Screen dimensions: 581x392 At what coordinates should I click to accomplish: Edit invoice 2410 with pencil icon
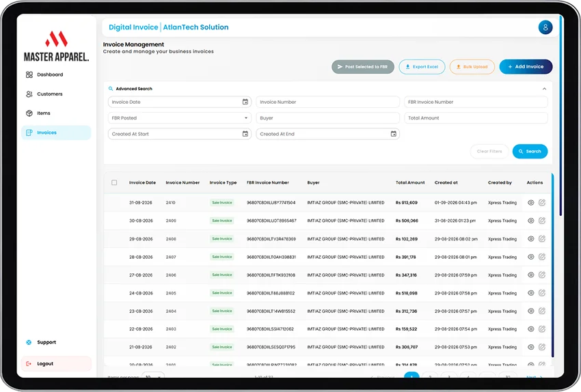[x=542, y=202]
